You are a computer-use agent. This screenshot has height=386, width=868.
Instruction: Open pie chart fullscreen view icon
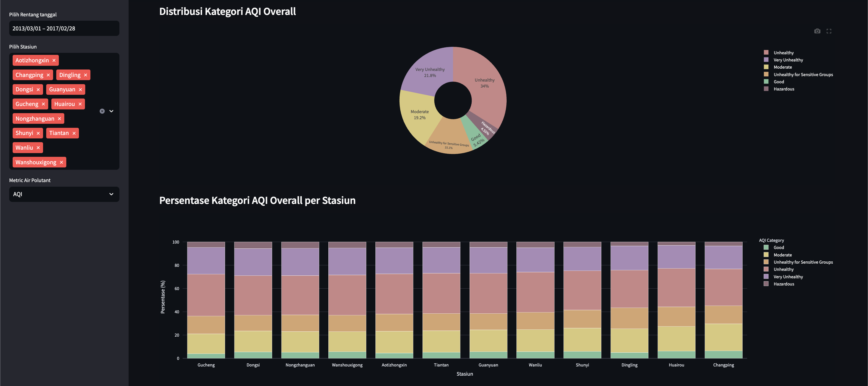click(829, 31)
